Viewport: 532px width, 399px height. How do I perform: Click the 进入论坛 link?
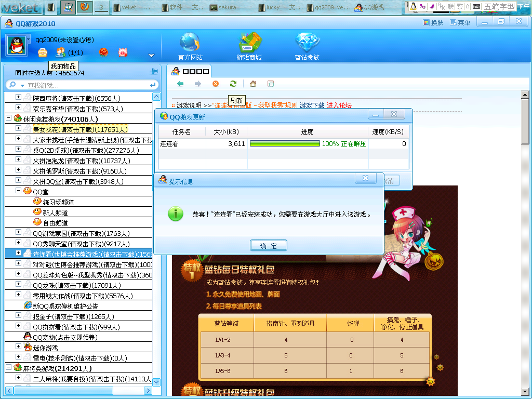click(339, 105)
